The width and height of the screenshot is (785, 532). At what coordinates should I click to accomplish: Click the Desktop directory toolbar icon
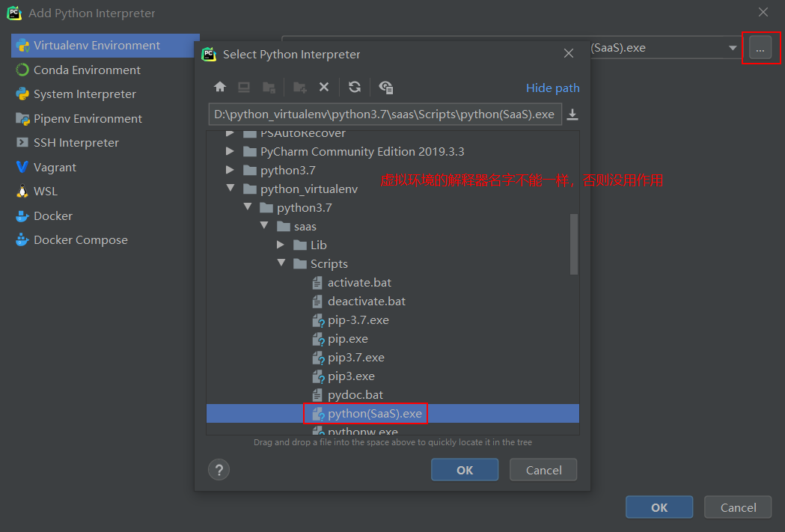(x=244, y=87)
